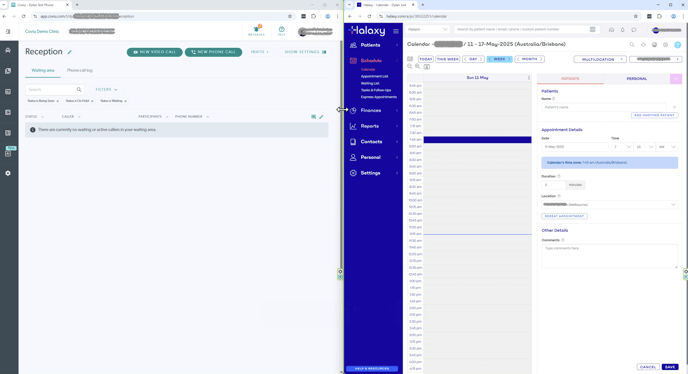Sort by Status column in waiting area
Screen dimensions: 688x374
tap(34, 117)
